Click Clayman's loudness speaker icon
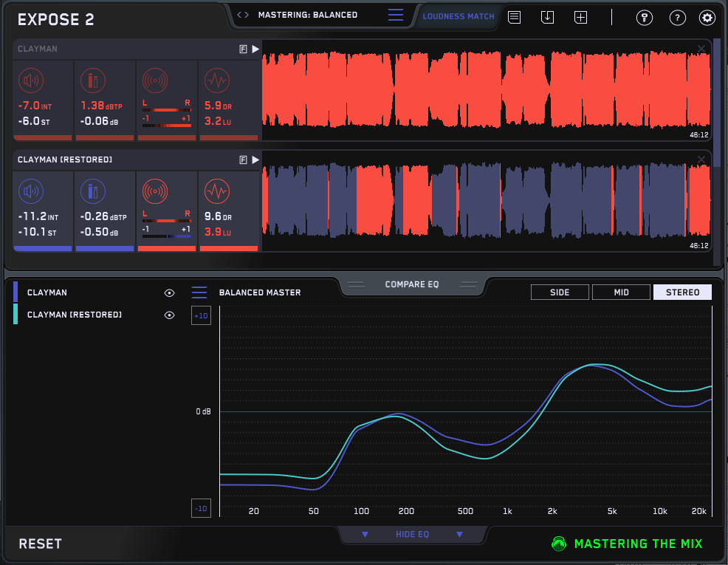Image resolution: width=728 pixels, height=565 pixels. [x=31, y=80]
